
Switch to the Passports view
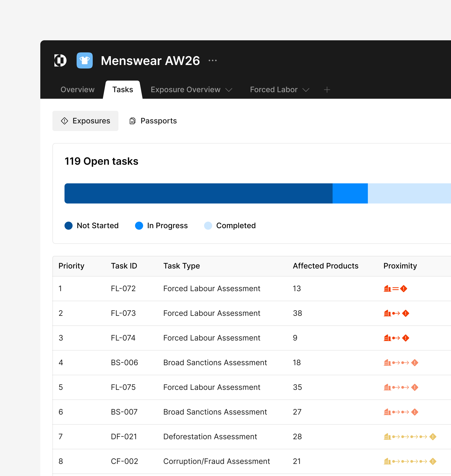pos(153,121)
